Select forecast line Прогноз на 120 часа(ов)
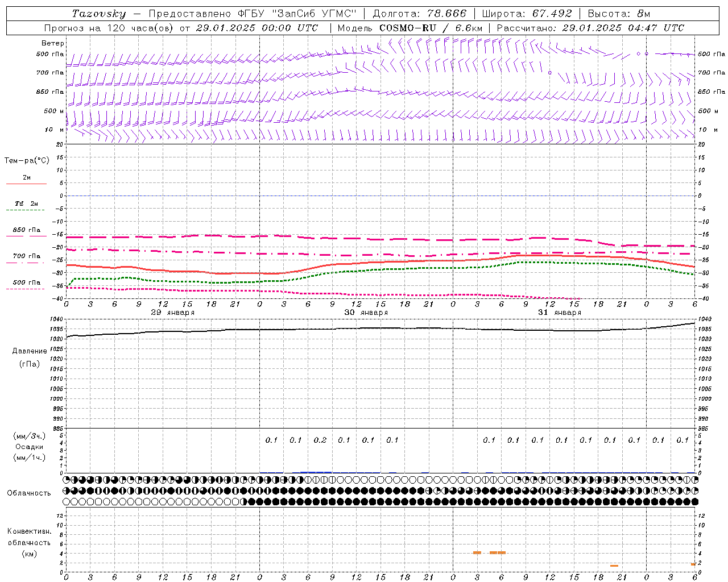The image size is (728, 582). click(109, 28)
